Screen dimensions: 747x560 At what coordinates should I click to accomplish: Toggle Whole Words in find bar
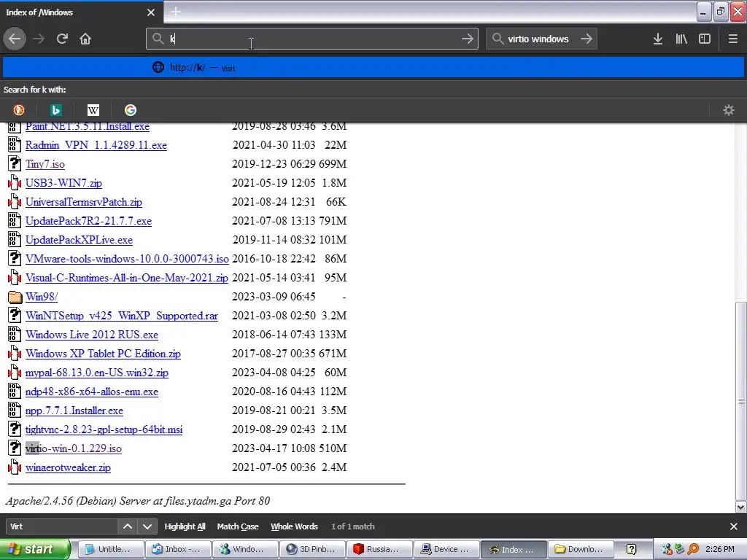coord(294,526)
